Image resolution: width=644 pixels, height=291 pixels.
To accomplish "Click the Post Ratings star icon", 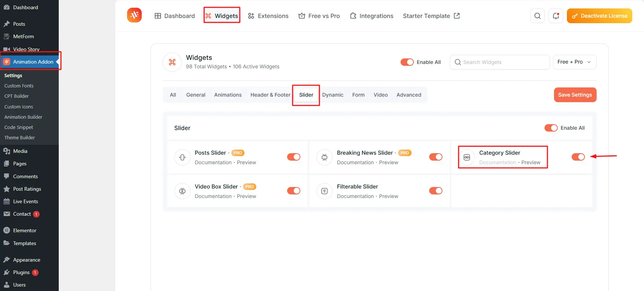I will pos(7,189).
